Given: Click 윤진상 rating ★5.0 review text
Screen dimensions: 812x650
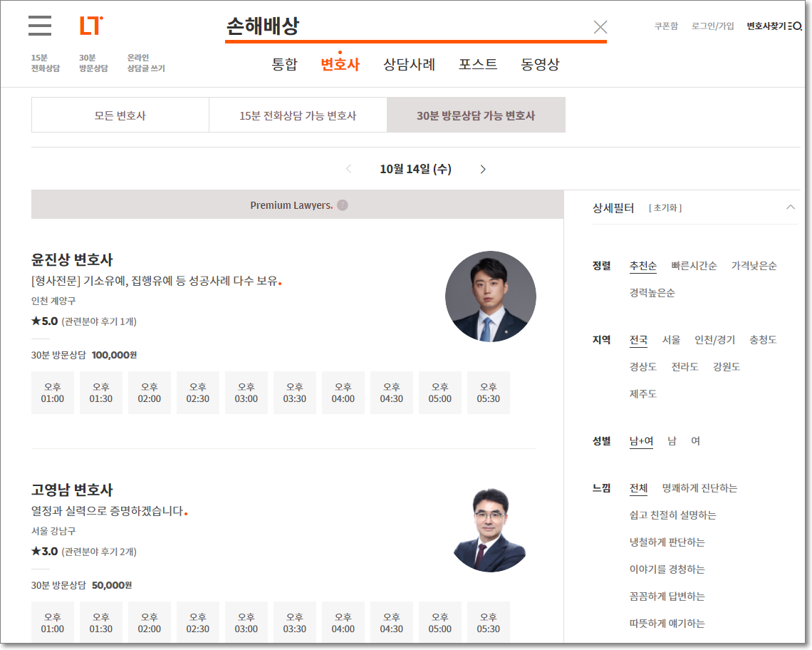Looking at the screenshot, I should (84, 321).
